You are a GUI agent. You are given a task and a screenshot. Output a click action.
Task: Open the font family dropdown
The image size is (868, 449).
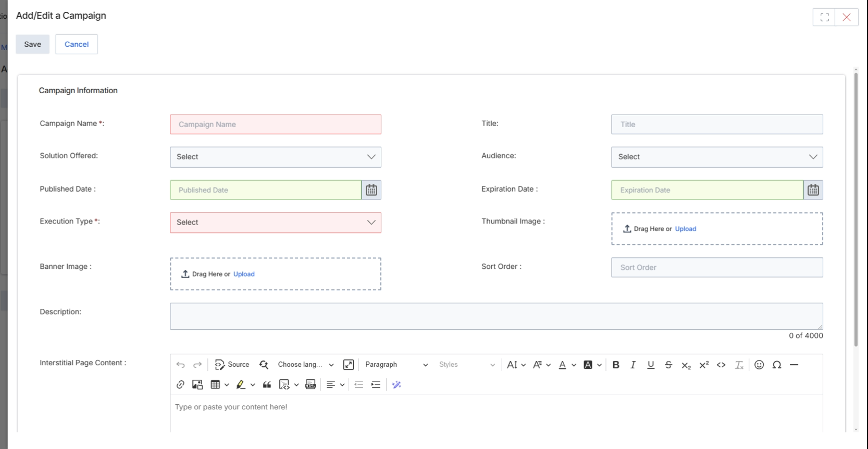point(542,365)
